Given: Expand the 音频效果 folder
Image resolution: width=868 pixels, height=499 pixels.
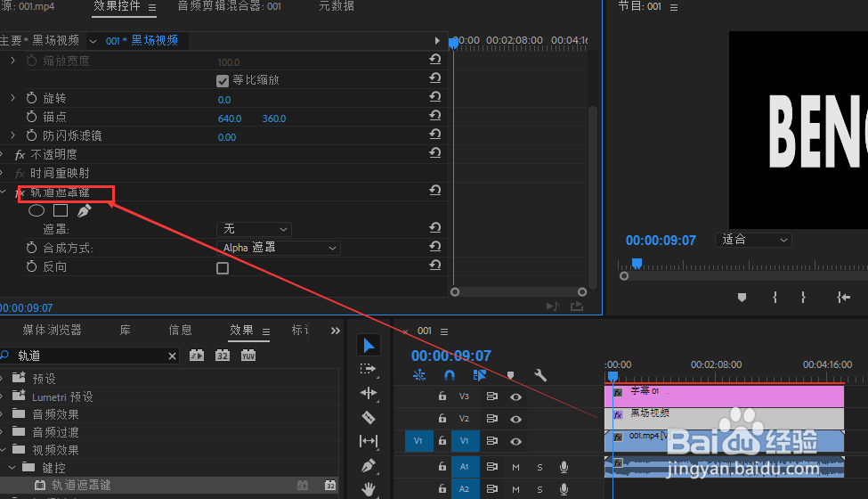Looking at the screenshot, I should [x=2, y=414].
